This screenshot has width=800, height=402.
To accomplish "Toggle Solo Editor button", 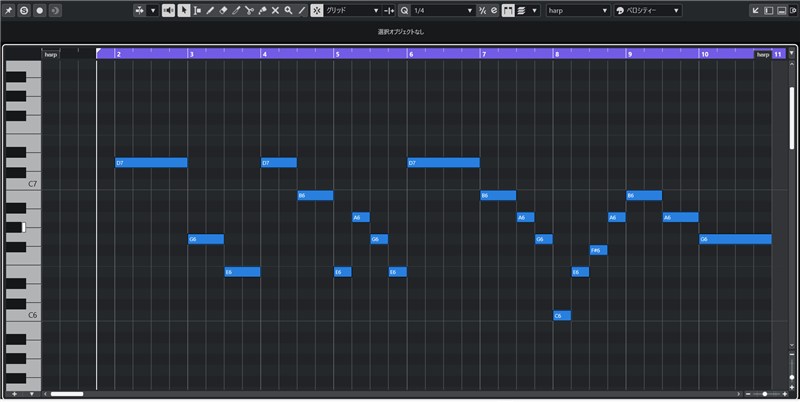I will tap(24, 10).
